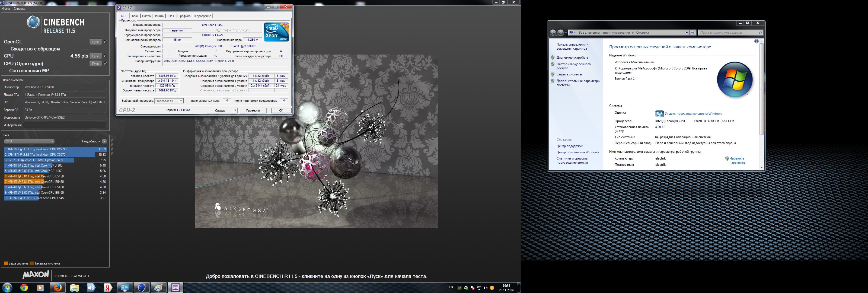Screen dimensions: 868x293
Task: Toggle CPU (Одно ядро) checkbox
Action: [106, 63]
